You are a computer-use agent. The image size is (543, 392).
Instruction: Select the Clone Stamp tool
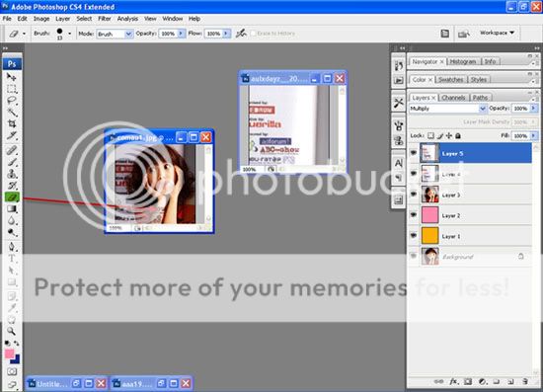click(12, 173)
